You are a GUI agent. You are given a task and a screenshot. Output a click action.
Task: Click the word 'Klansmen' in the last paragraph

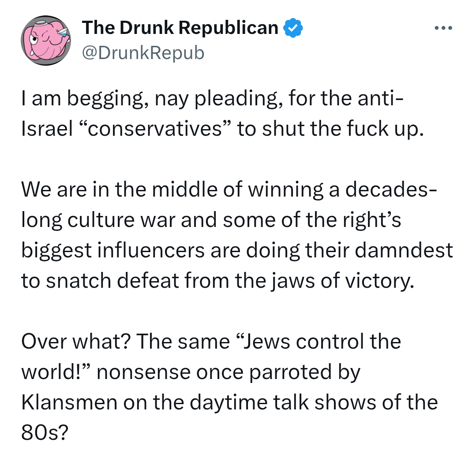point(69,402)
